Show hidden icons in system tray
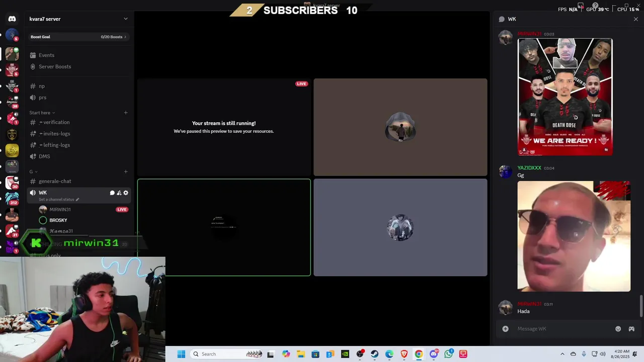This screenshot has height=362, width=644. [562, 354]
